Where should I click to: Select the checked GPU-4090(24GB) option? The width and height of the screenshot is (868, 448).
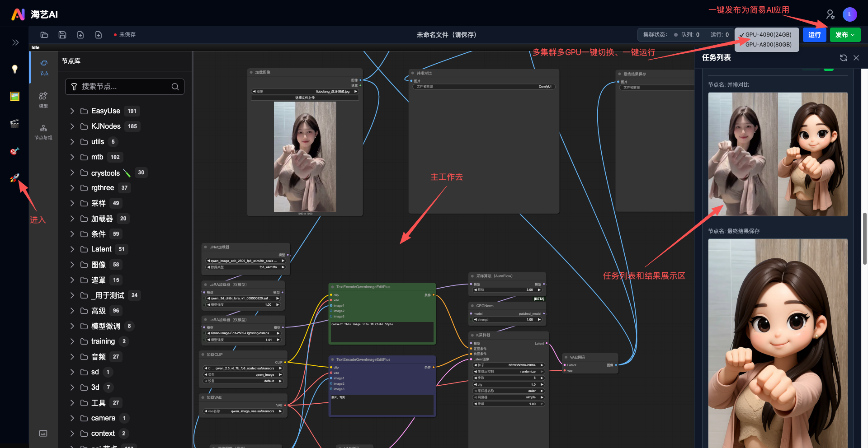(x=768, y=35)
